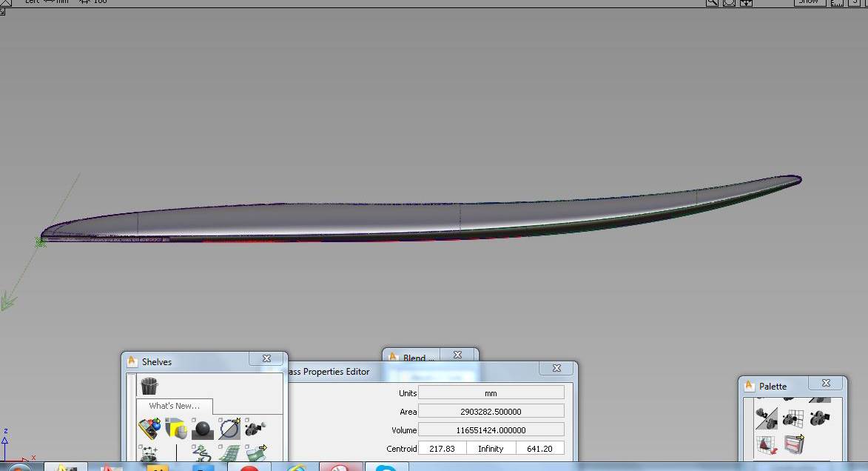Select the black sphere shelf icon
868x471 pixels.
coord(202,430)
